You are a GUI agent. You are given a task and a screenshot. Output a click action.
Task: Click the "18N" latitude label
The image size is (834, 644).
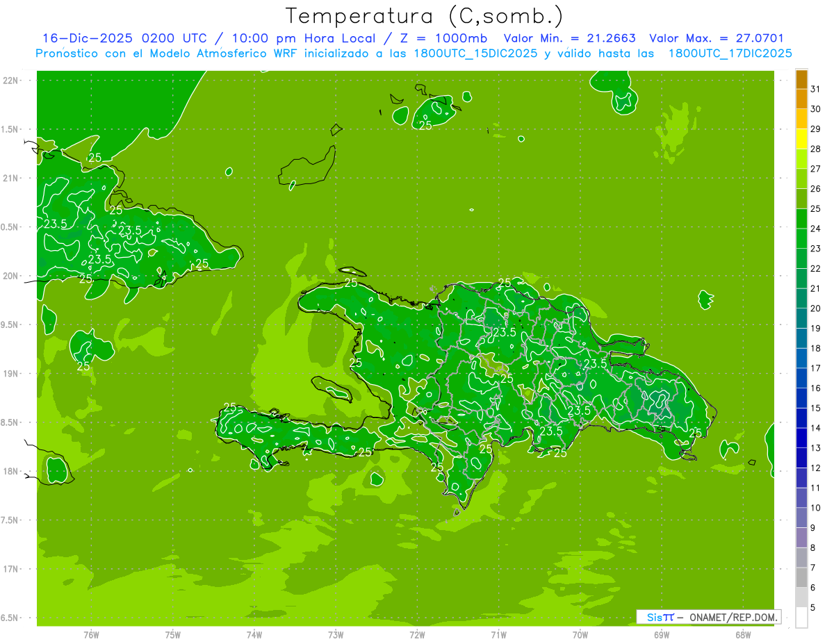point(12,471)
